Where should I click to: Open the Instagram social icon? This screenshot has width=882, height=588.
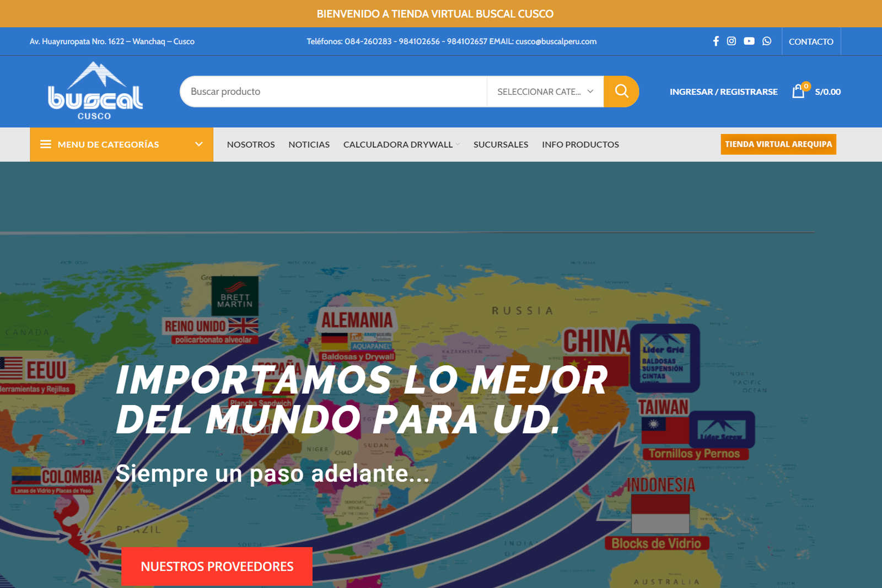(x=732, y=41)
